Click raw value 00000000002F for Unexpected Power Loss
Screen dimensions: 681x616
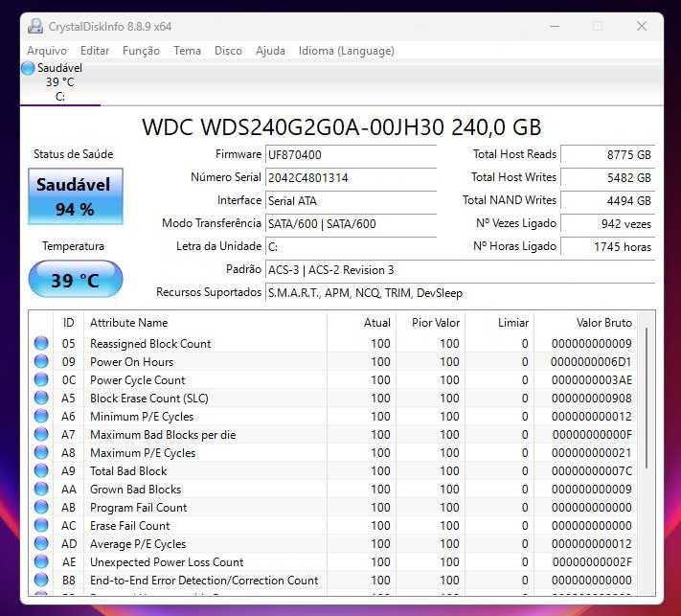coord(592,562)
